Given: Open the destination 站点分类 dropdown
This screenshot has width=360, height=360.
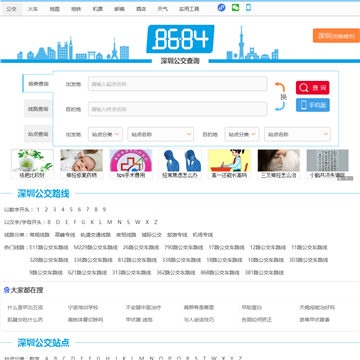Looking at the screenshot, I should tap(242, 134).
